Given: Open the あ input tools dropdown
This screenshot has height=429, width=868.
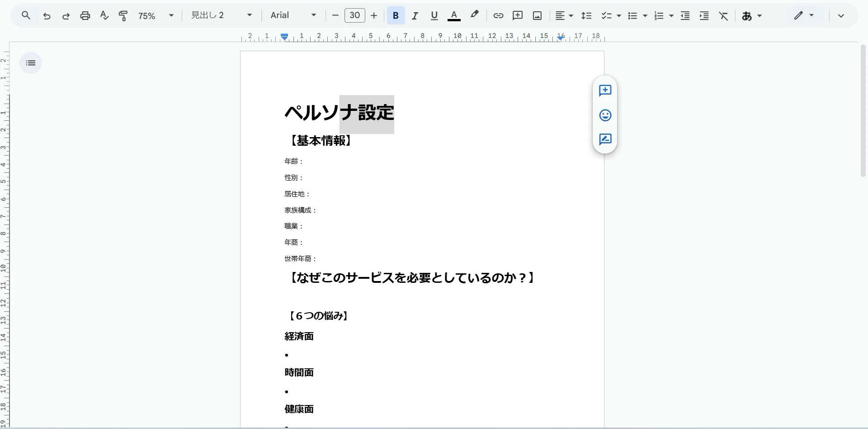Looking at the screenshot, I should pyautogui.click(x=752, y=16).
